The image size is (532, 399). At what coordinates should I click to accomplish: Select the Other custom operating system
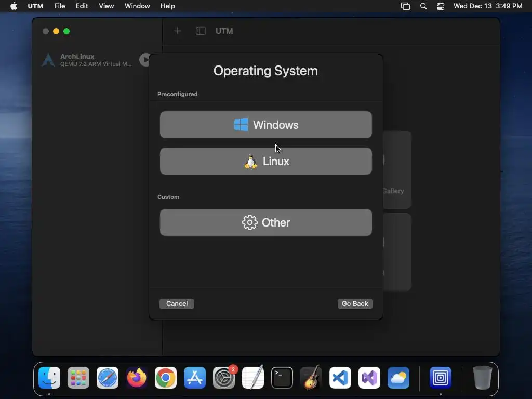pos(265,222)
